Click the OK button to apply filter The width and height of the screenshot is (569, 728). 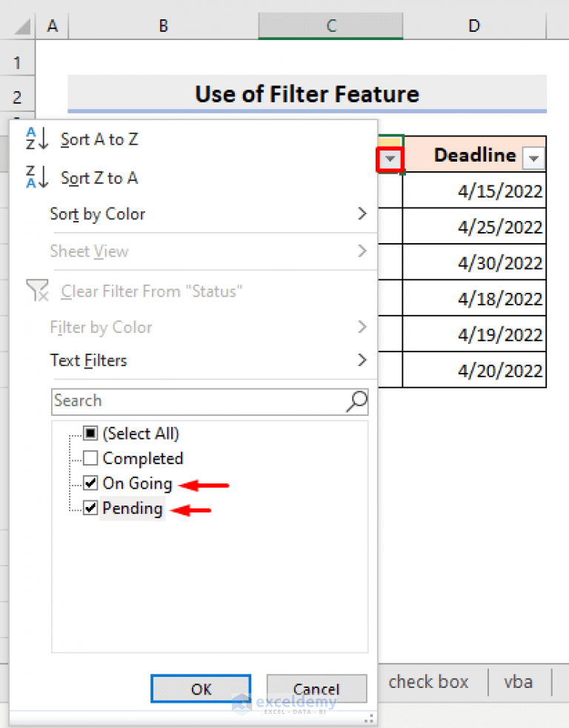coord(200,689)
